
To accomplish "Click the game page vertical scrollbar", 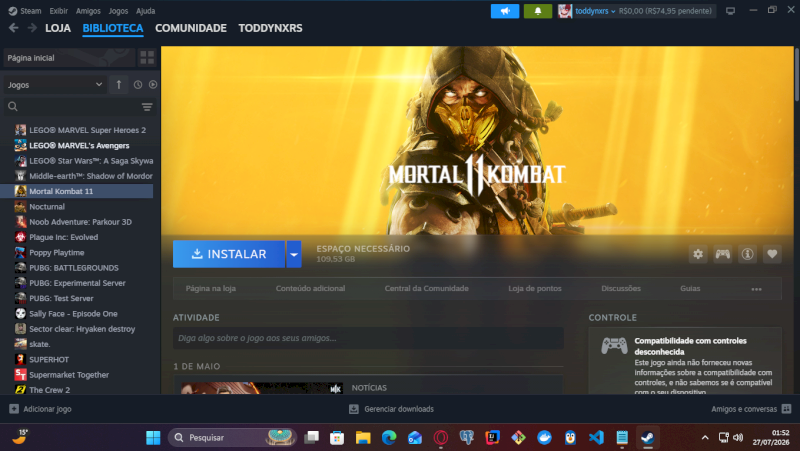I will click(796, 74).
